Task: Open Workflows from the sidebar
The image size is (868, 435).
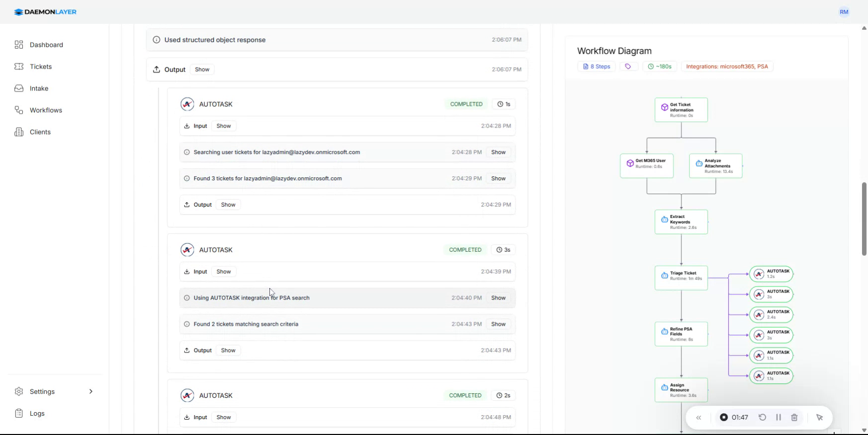Action: (46, 110)
